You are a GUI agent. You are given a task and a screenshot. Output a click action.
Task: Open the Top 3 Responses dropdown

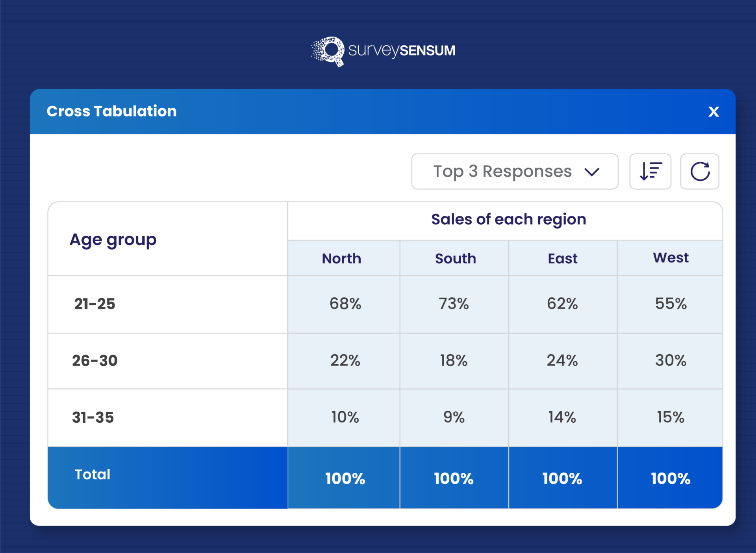tap(514, 172)
